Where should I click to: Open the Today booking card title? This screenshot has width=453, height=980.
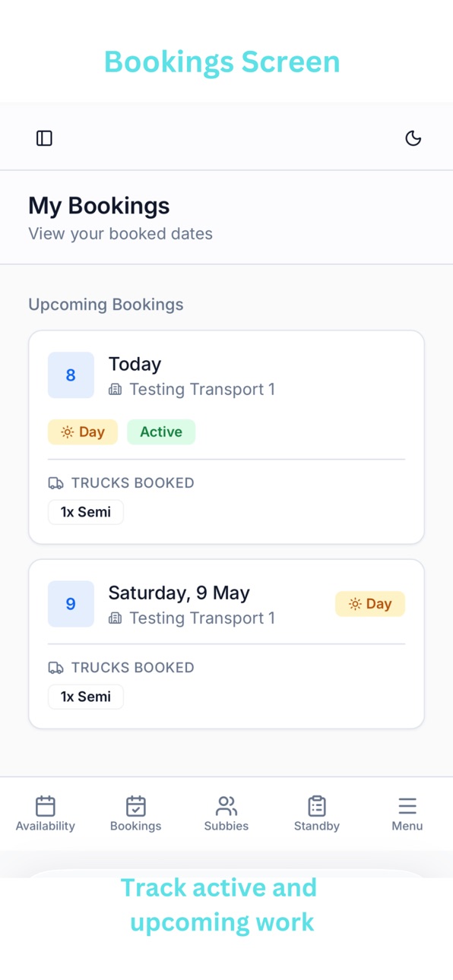pos(135,364)
